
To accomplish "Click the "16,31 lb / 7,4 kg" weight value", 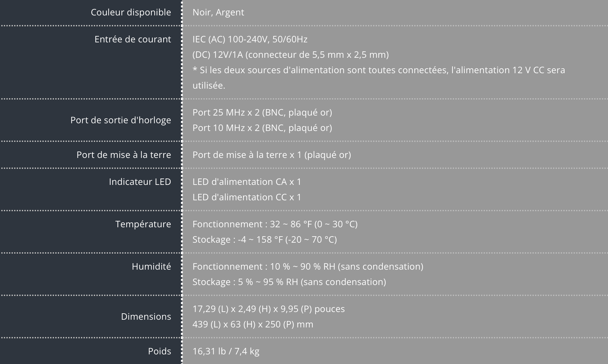I will tap(226, 351).
